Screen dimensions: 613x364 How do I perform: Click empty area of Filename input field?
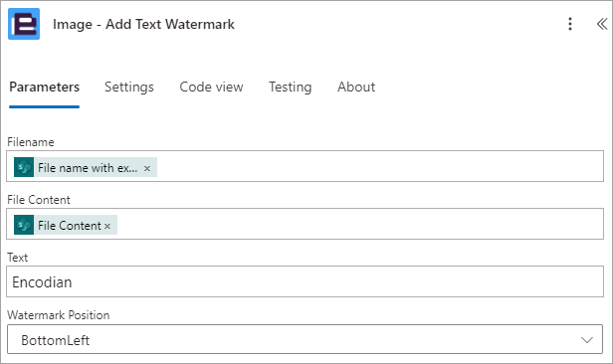379,166
